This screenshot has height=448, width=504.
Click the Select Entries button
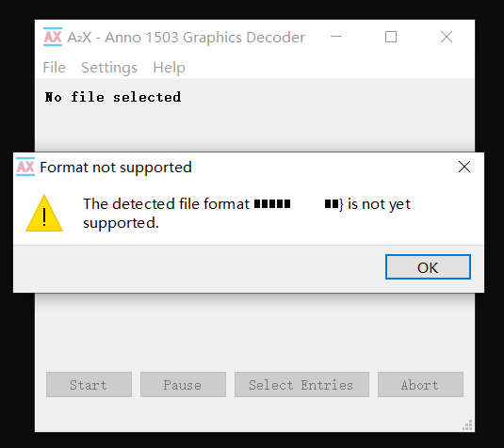(x=301, y=384)
